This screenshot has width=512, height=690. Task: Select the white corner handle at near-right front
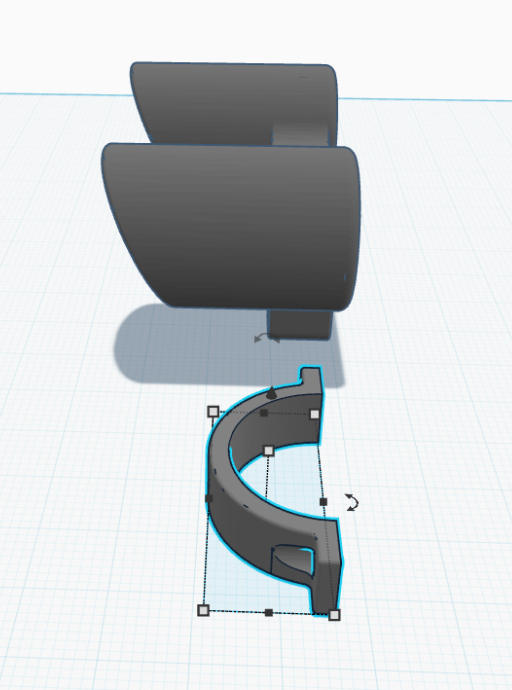point(334,615)
